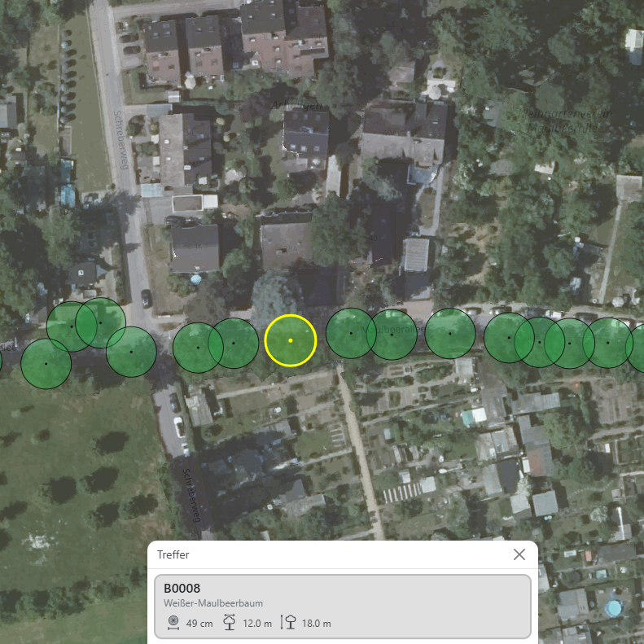Click the 18.0 m tree height value
This screenshot has width=644, height=644.
[316, 624]
